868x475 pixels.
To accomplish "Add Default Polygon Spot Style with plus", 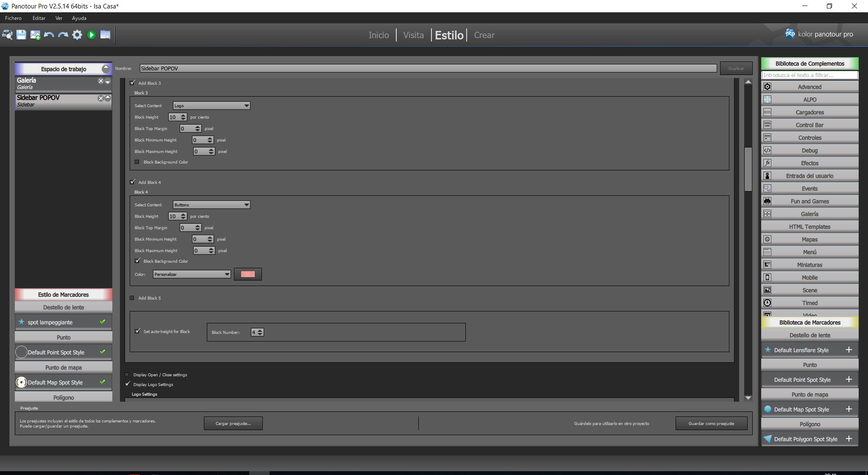I will click(849, 439).
